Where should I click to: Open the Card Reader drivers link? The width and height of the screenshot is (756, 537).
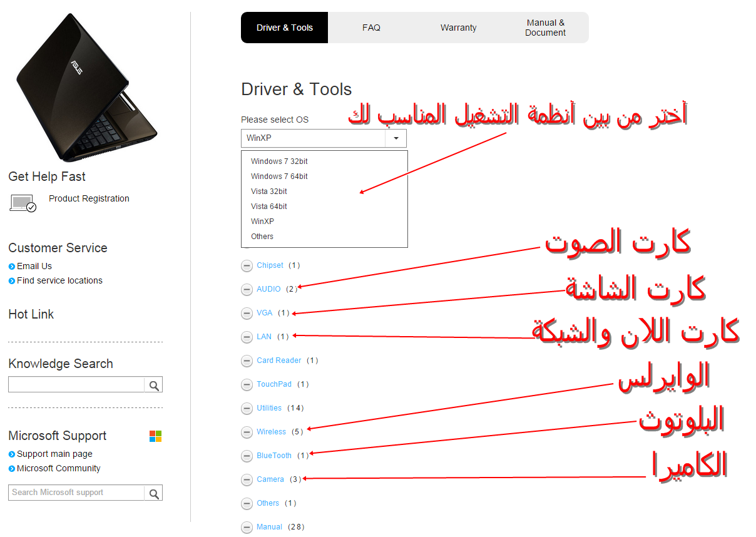(279, 361)
